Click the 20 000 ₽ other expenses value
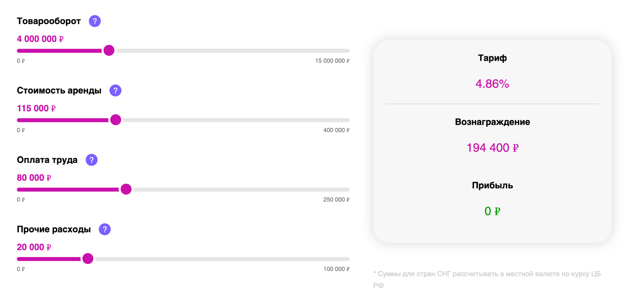Viewport: 644px width, 297px height. tap(34, 247)
